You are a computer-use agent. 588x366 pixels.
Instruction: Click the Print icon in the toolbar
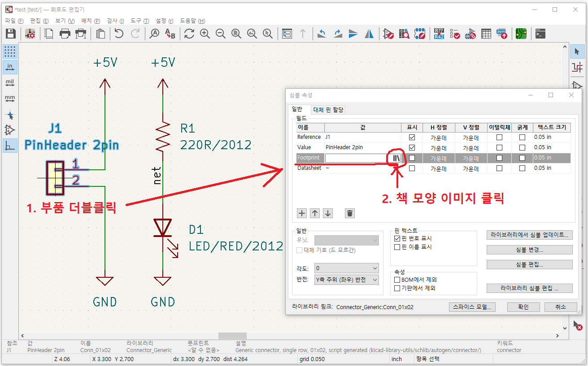coord(65,34)
